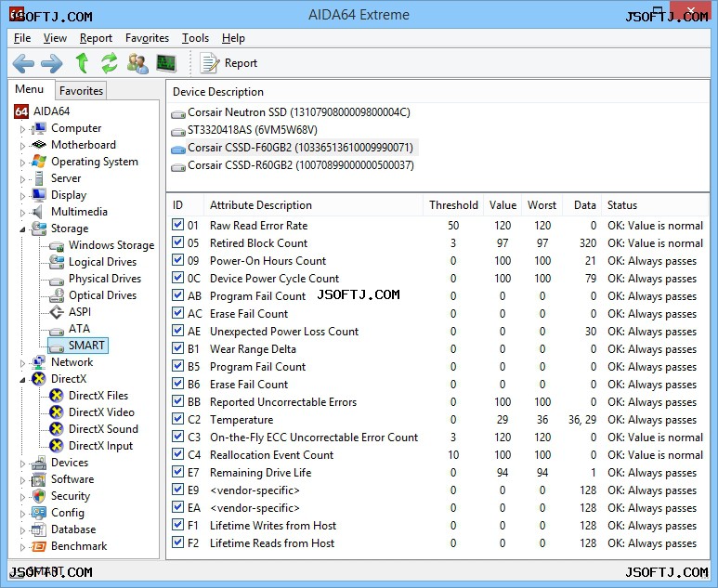This screenshot has height=588, width=718.
Task: Click the Multimedia speaker icon
Action: click(37, 212)
